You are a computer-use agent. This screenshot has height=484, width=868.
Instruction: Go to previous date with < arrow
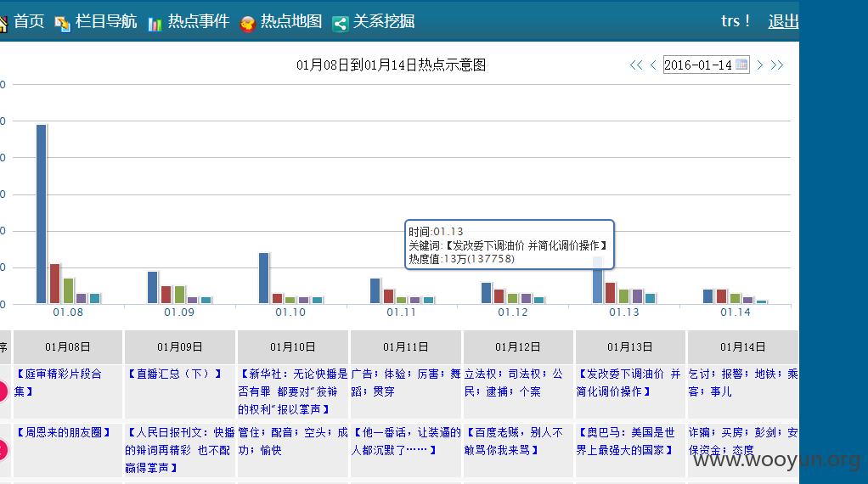click(x=653, y=65)
